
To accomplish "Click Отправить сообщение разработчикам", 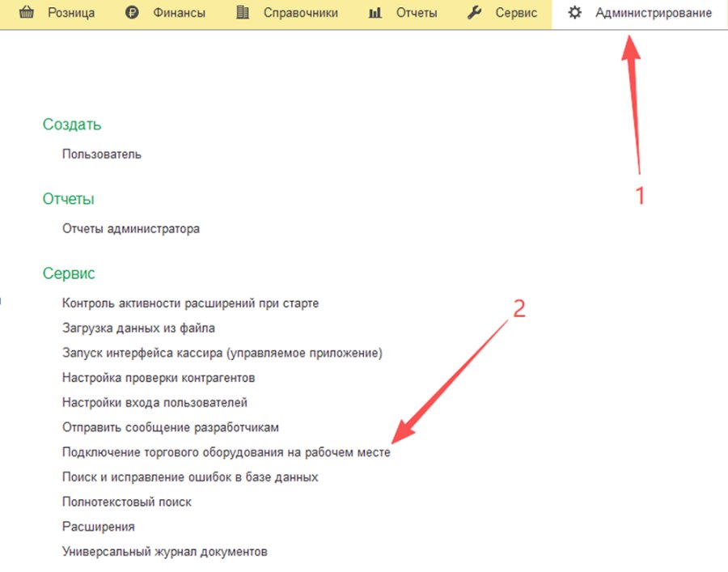I will (x=171, y=428).
